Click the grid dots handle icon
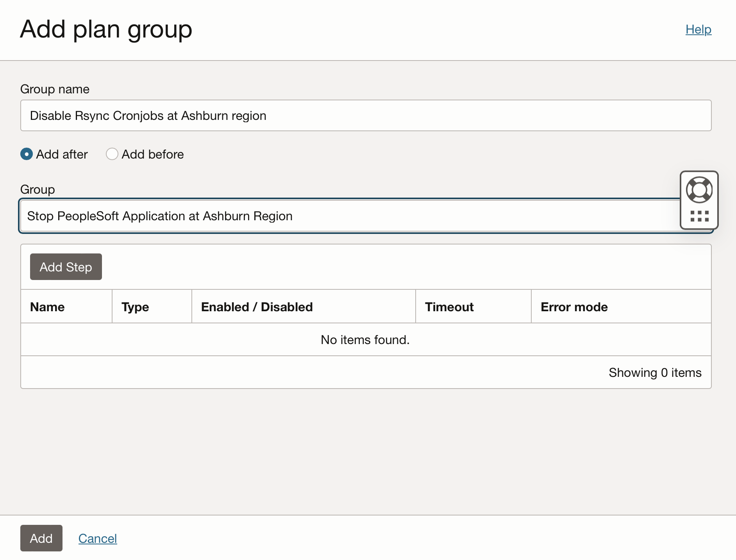This screenshot has height=560, width=736. pos(699,216)
